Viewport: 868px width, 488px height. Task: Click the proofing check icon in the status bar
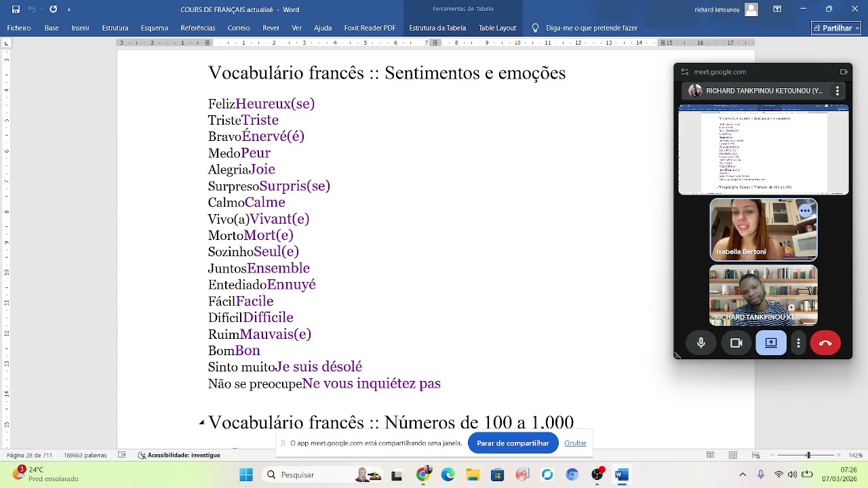click(122, 455)
